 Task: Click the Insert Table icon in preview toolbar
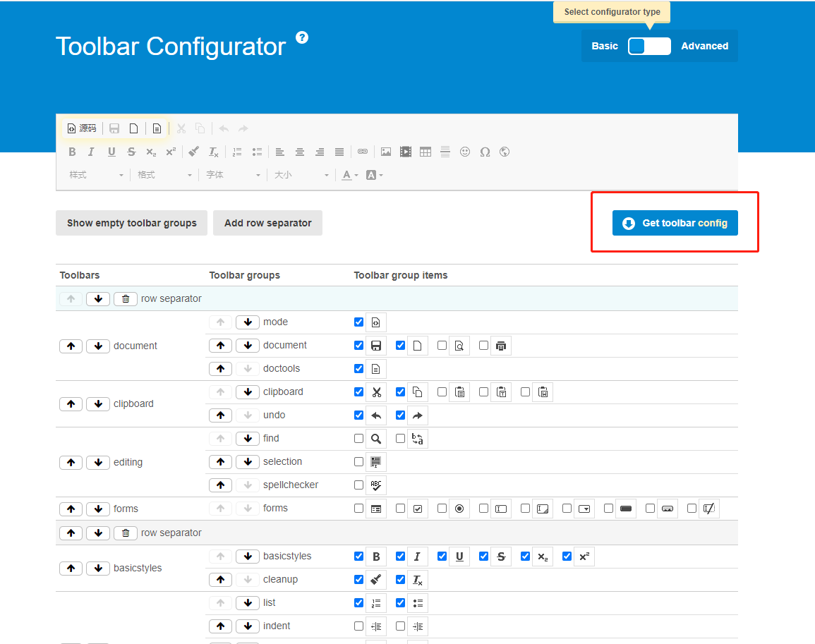pyautogui.click(x=425, y=152)
